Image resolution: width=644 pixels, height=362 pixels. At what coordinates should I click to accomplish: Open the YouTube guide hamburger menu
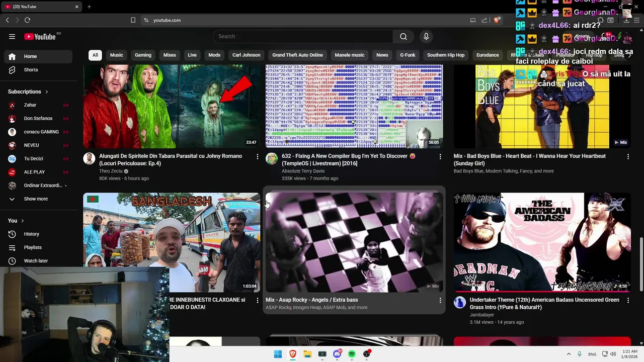[x=12, y=36]
